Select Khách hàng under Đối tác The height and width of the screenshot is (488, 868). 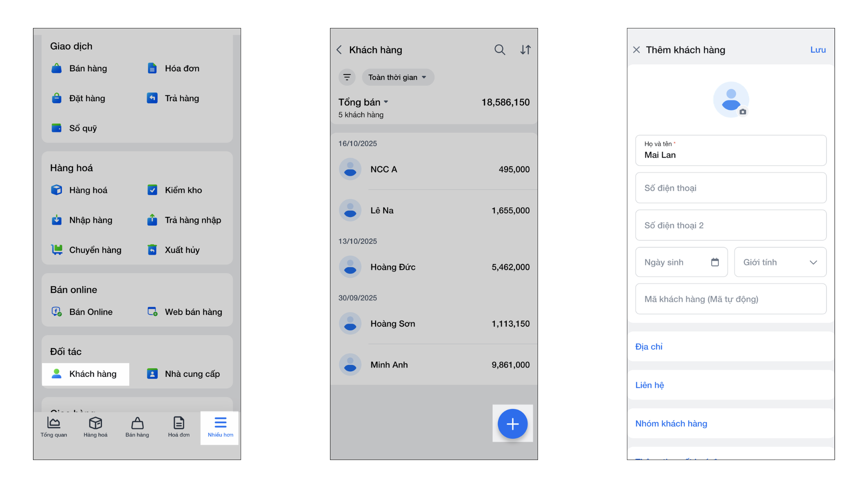pyautogui.click(x=85, y=374)
